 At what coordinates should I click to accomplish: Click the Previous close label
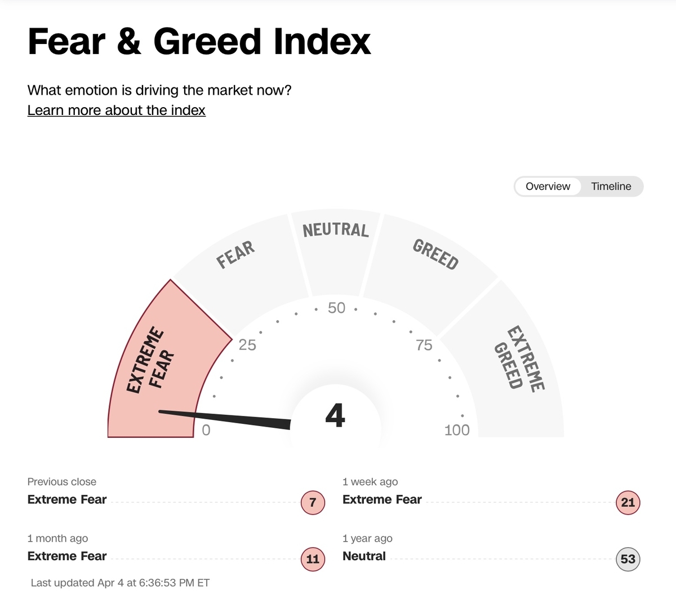click(x=62, y=482)
